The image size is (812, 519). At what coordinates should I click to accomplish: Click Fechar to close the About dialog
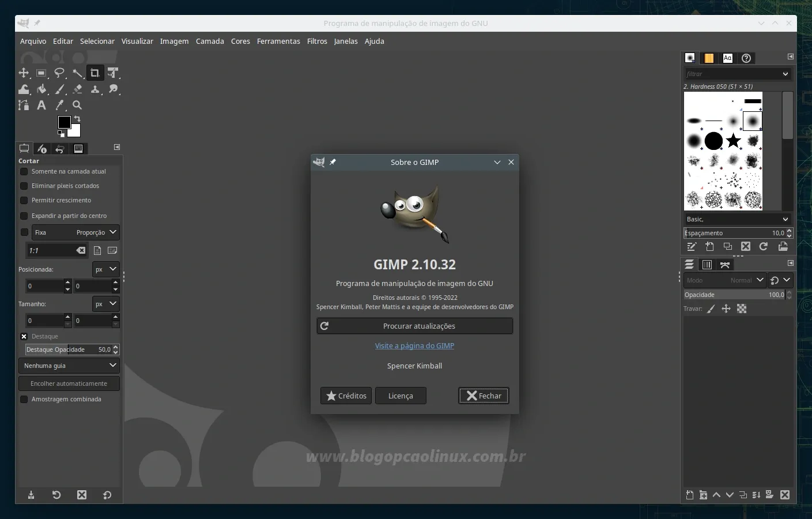(484, 396)
